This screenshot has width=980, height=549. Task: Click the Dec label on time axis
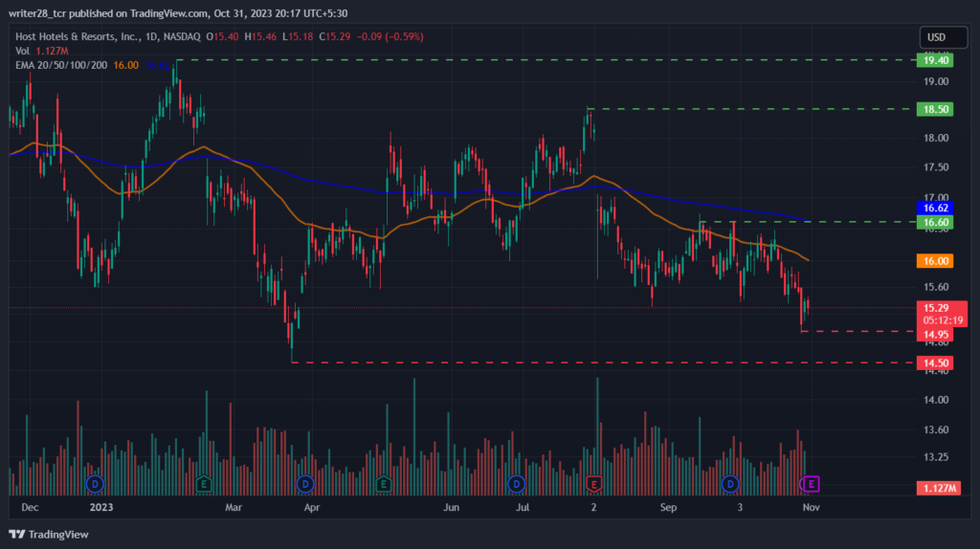click(x=30, y=507)
